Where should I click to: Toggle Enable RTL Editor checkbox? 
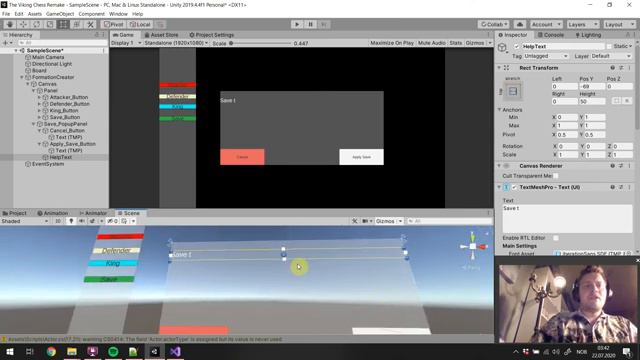coord(556,238)
